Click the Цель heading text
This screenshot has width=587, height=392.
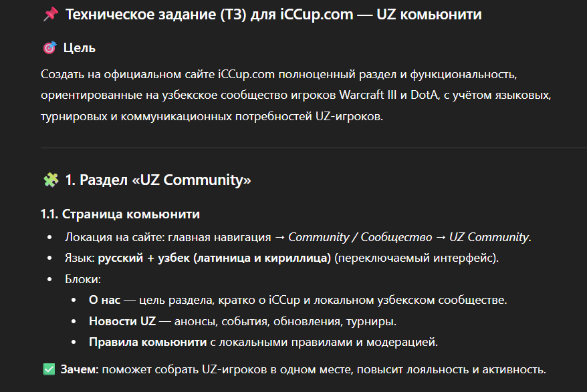(79, 47)
